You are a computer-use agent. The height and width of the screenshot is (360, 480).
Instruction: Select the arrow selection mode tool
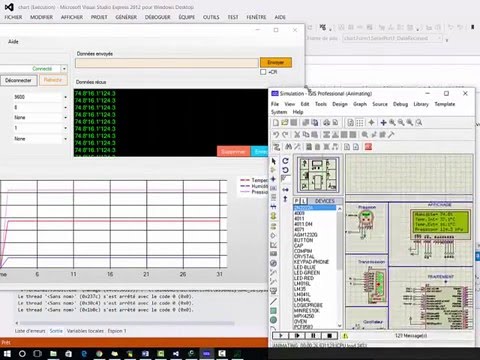pyautogui.click(x=274, y=161)
